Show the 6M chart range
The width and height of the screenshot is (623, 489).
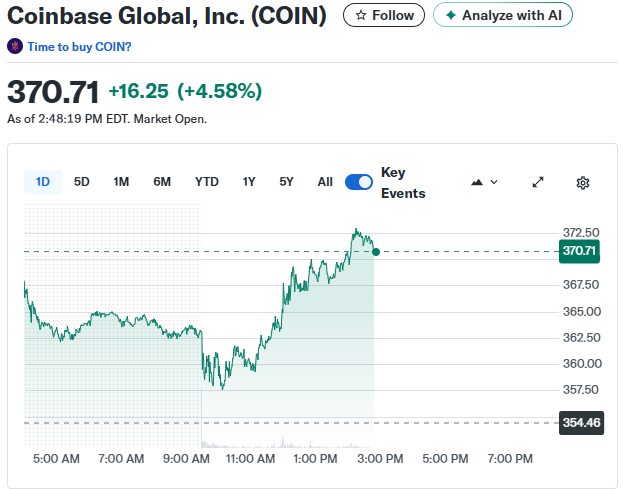click(162, 182)
